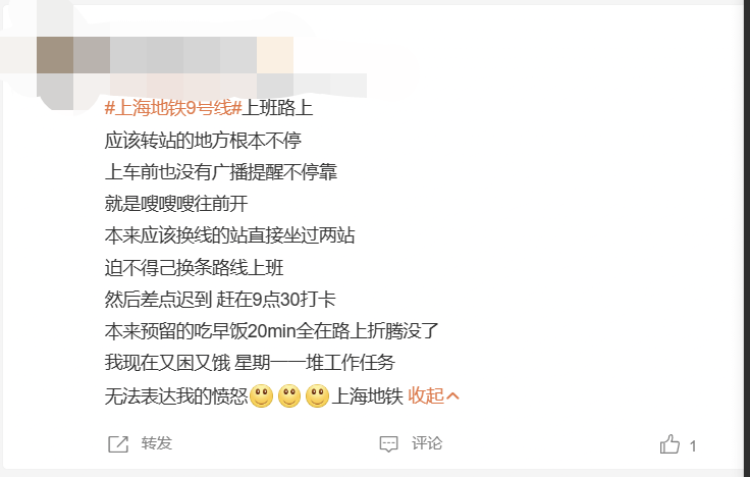
Task: Click the line mentioning 吃早饭20min
Action: pos(272,331)
